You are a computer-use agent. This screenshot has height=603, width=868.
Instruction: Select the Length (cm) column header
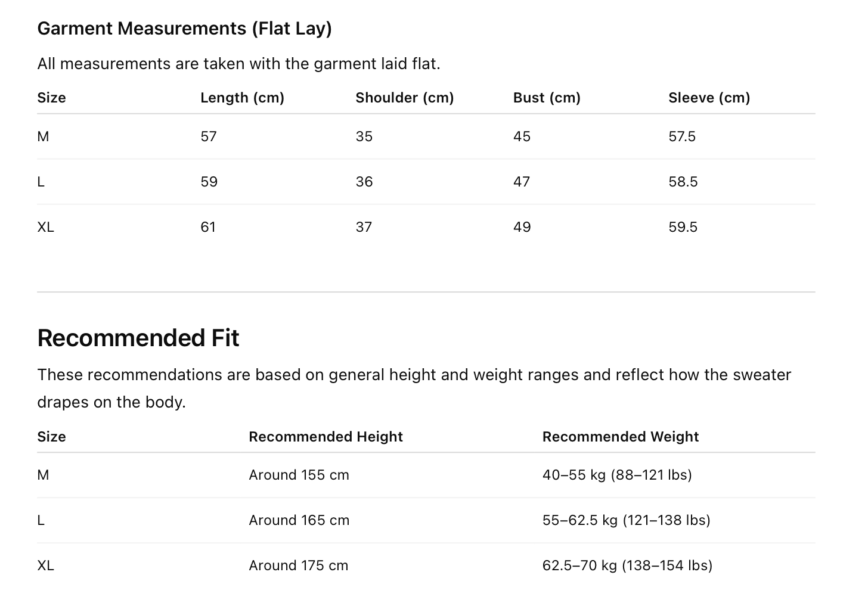click(x=242, y=98)
